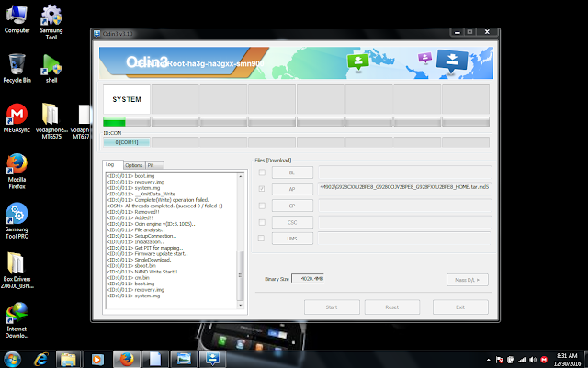Open Action Center flag in the tray
Image resolution: width=588 pixels, height=368 pixels.
tap(499, 360)
